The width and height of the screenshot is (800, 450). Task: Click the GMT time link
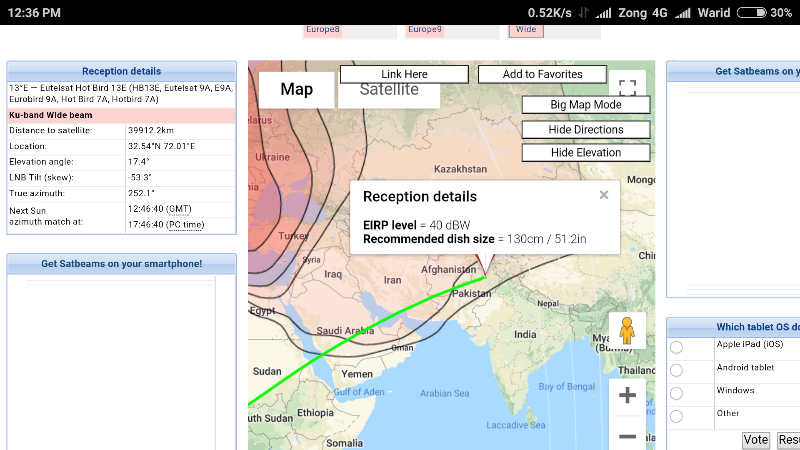point(180,208)
